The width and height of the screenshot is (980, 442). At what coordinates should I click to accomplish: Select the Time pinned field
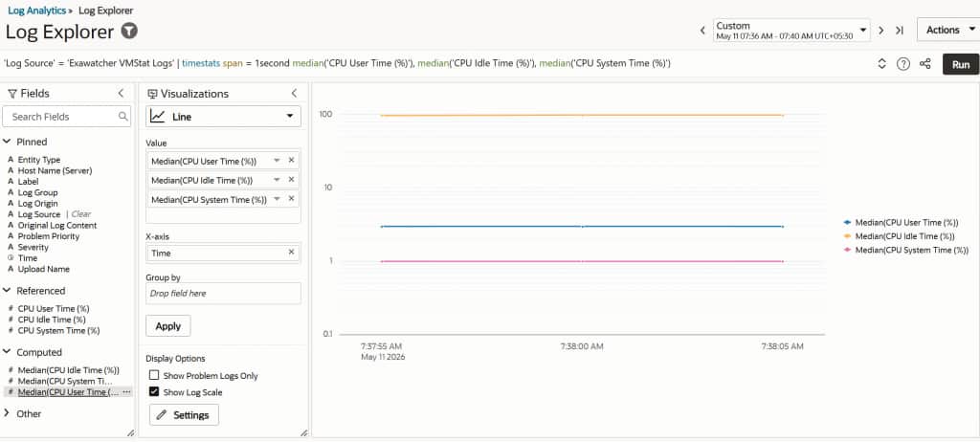pos(28,258)
